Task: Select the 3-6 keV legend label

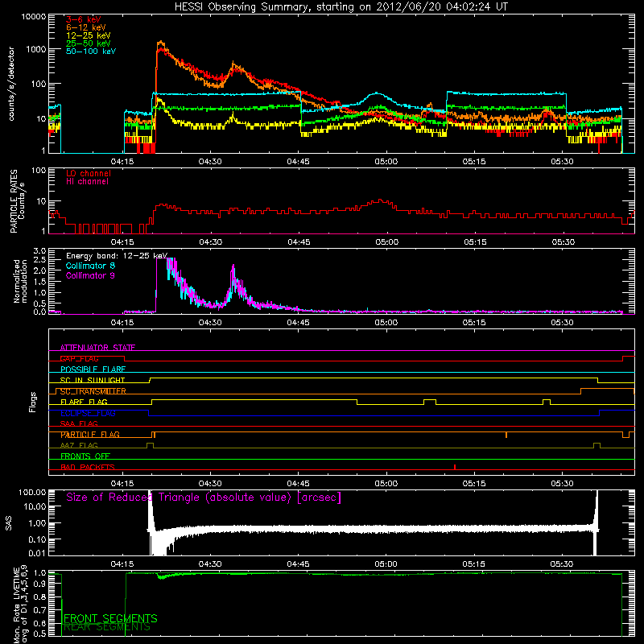Action: click(83, 19)
